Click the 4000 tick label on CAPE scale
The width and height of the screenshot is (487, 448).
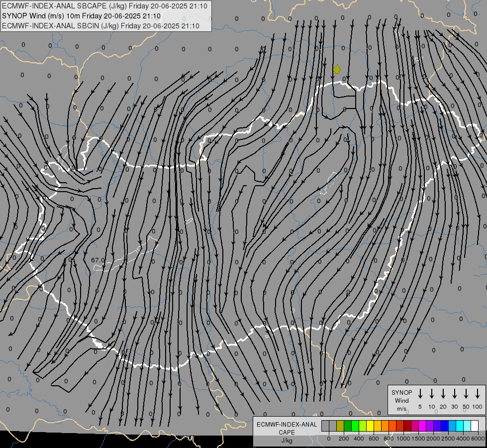[x=463, y=439]
